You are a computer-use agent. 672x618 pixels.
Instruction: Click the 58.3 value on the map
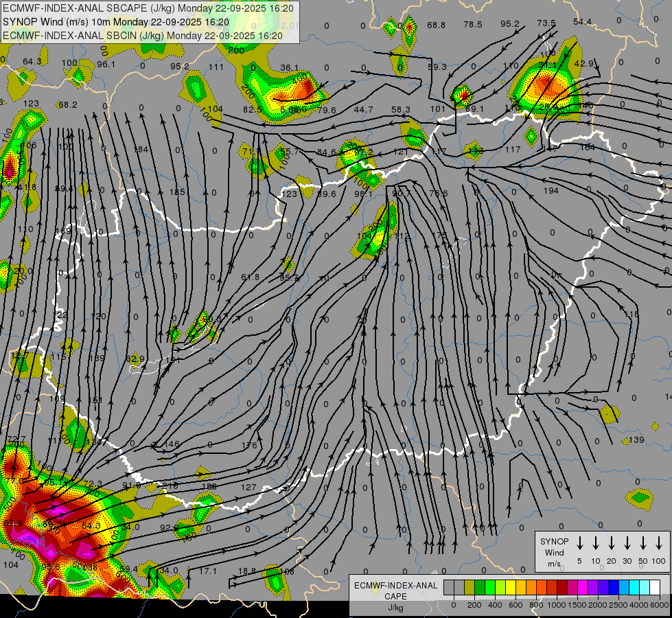(400, 110)
